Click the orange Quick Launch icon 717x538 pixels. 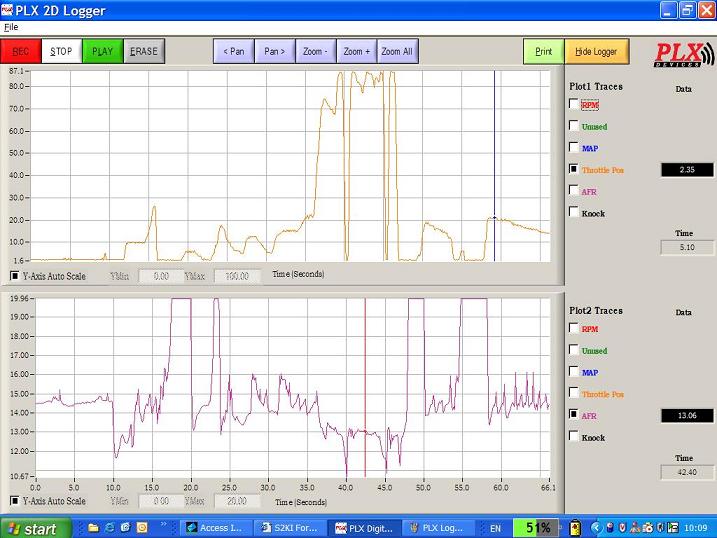[x=142, y=528]
